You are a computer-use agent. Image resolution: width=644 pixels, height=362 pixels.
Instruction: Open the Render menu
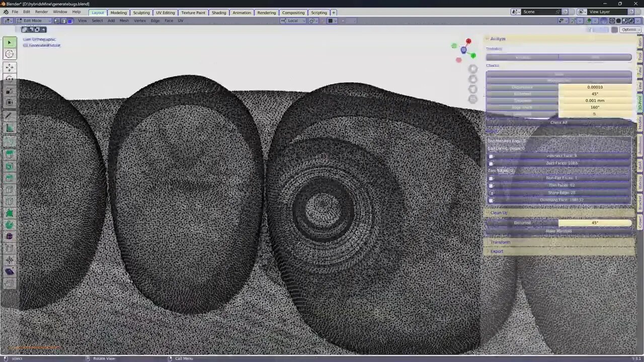pyautogui.click(x=41, y=12)
